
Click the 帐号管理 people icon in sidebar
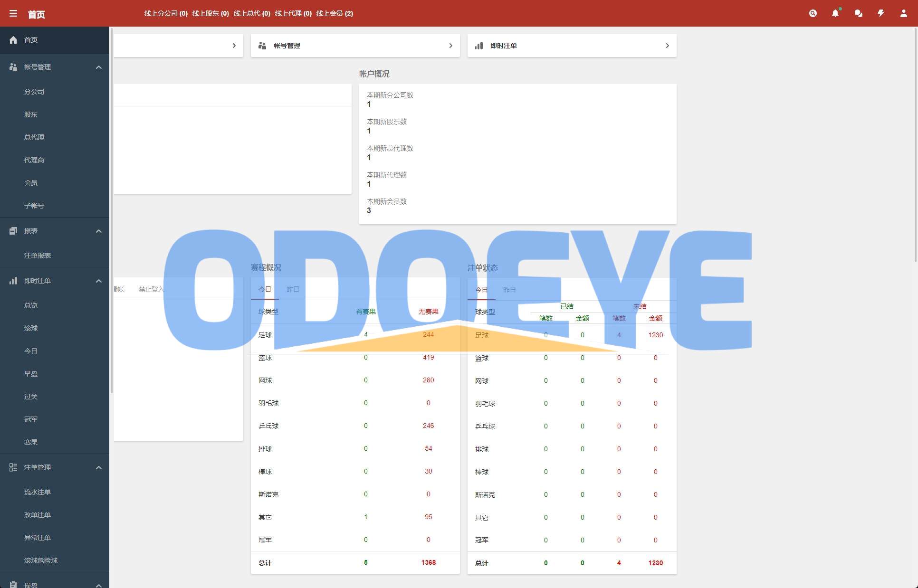(x=13, y=67)
